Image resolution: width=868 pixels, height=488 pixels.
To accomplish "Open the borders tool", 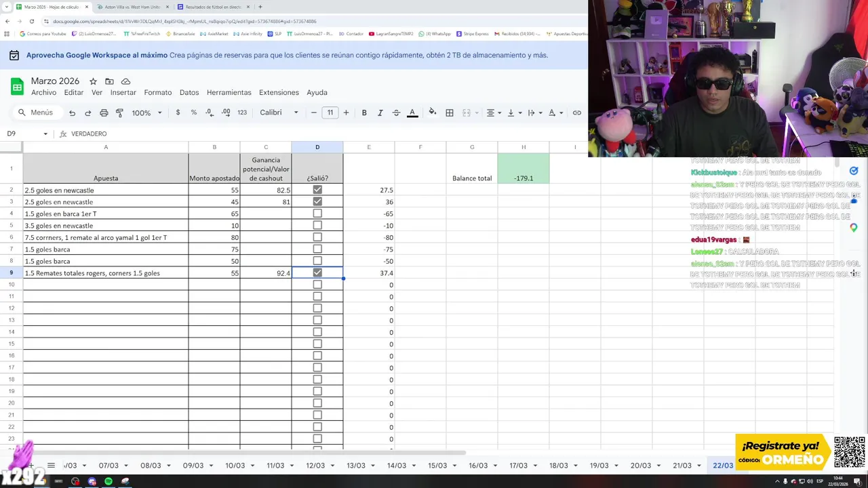I will [450, 113].
